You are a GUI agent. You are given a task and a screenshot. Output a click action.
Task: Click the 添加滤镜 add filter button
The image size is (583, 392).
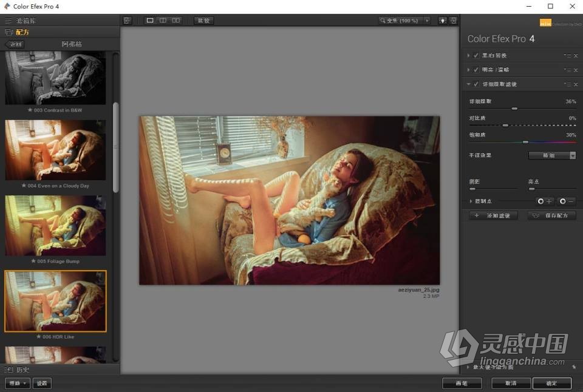point(493,215)
